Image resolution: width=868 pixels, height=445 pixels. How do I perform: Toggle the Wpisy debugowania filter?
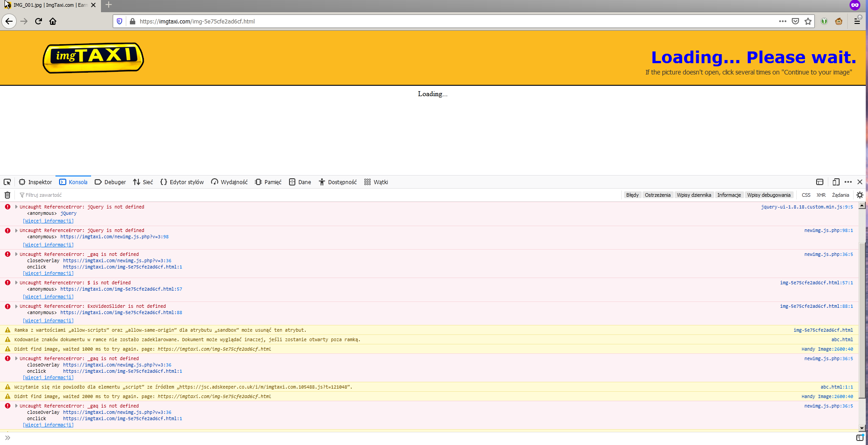[x=769, y=195]
